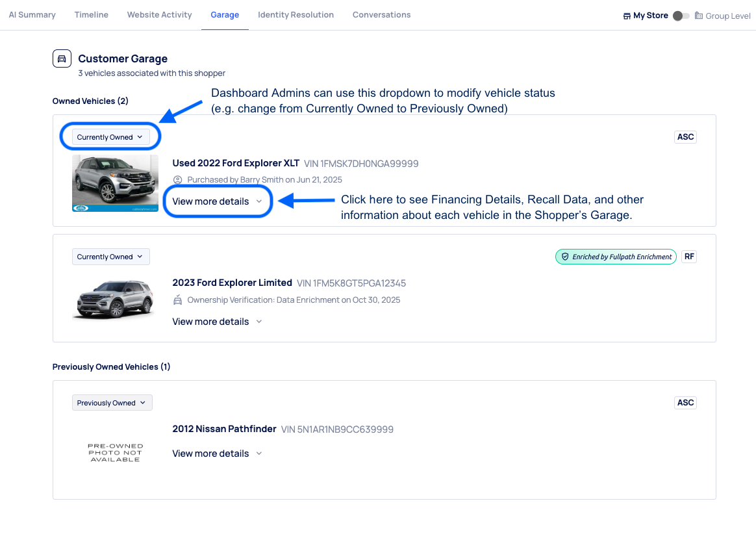This screenshot has width=756, height=538.
Task: Open status dropdown for 2022 Ford Explorer XLT
Action: [x=110, y=137]
